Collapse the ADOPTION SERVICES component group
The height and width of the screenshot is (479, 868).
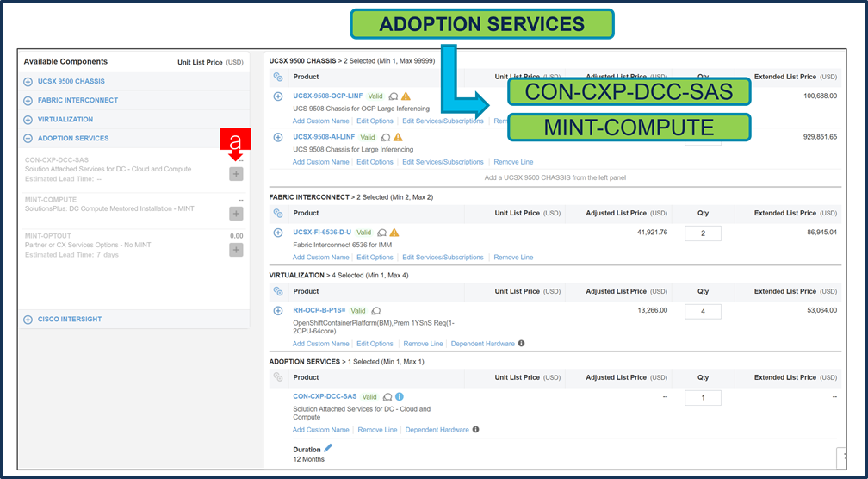[x=28, y=139]
